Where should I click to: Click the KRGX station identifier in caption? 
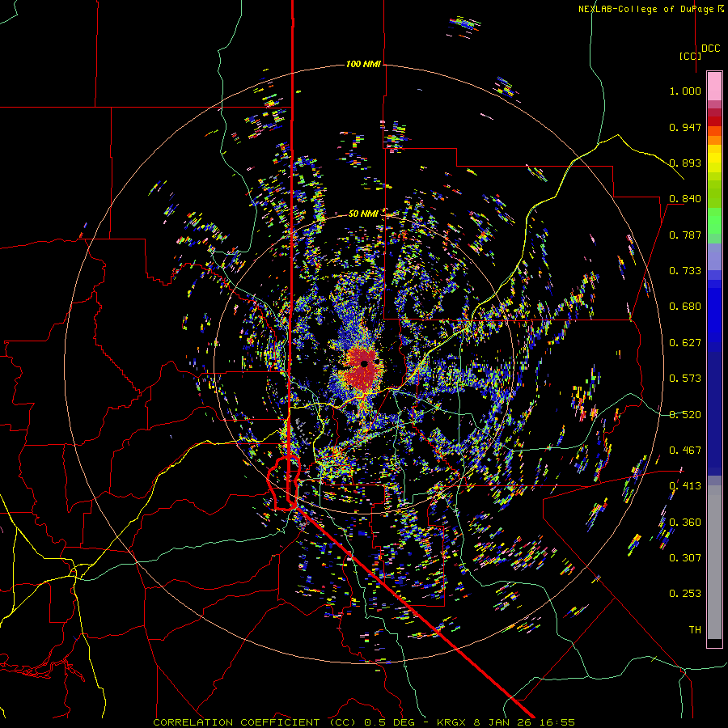(453, 722)
